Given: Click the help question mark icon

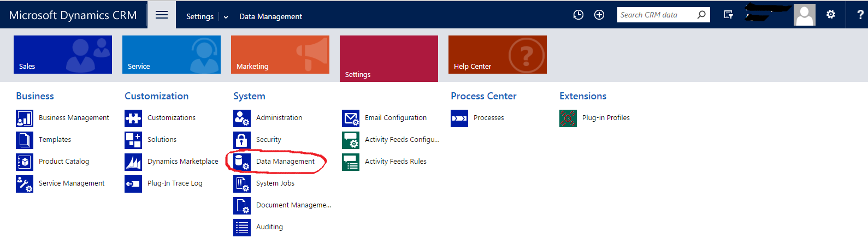Looking at the screenshot, I should pos(860,15).
